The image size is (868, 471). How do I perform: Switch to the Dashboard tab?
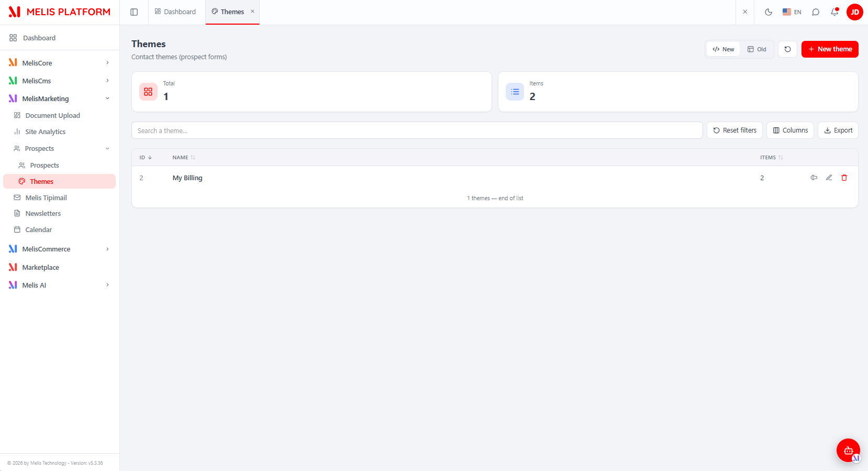click(x=175, y=12)
